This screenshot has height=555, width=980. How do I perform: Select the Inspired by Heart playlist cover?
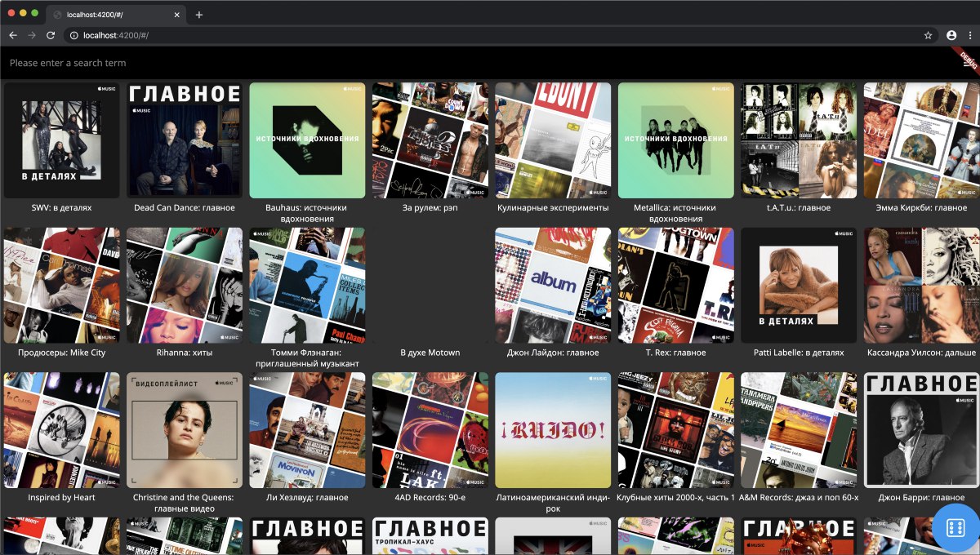[61, 430]
